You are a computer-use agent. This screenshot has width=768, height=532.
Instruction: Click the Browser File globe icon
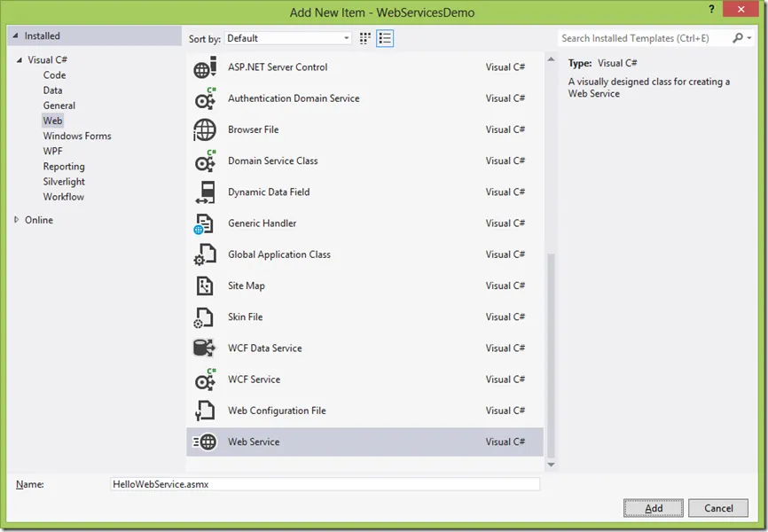point(205,130)
